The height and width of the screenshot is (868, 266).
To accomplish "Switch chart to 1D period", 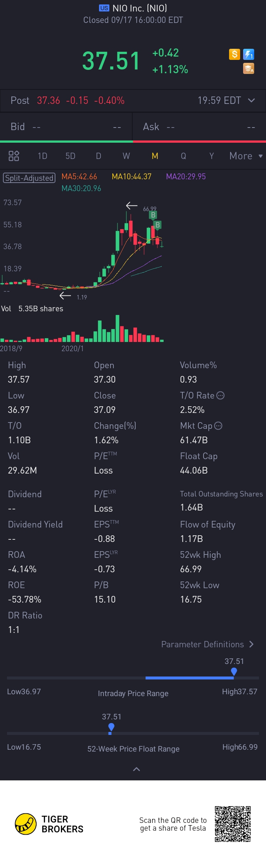I will click(x=42, y=156).
